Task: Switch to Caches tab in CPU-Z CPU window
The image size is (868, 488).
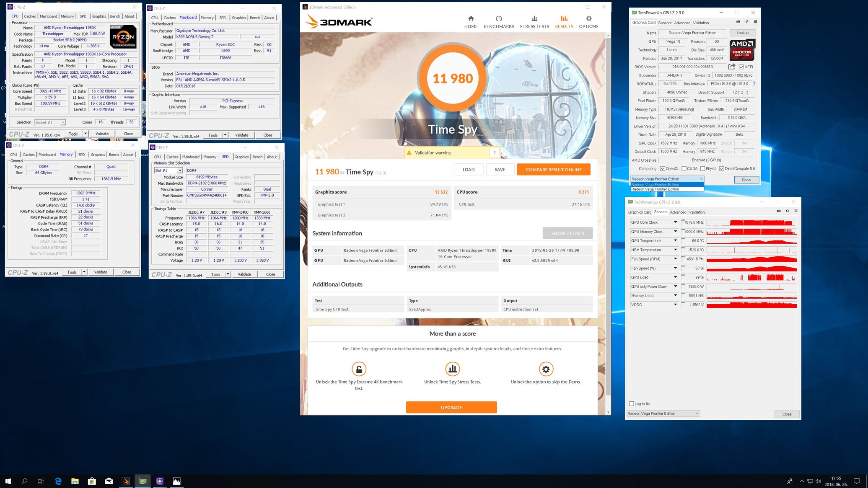Action: [30, 16]
